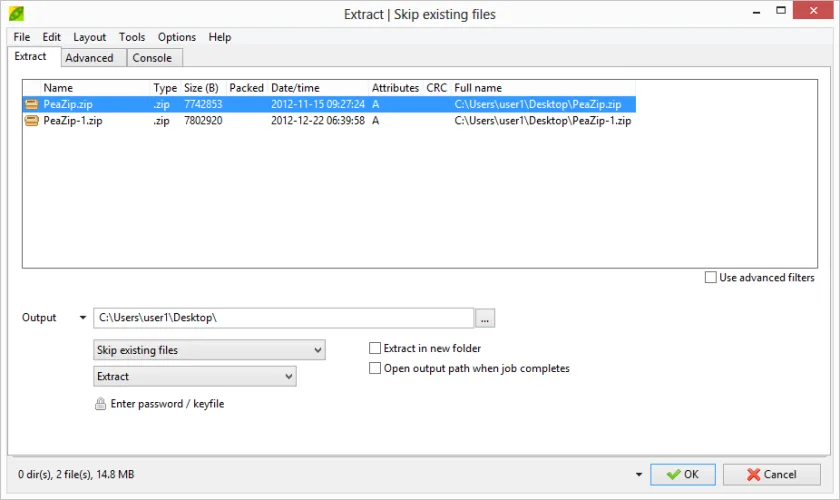This screenshot has height=500, width=840.
Task: Maximize the Extract window
Action: (x=781, y=11)
